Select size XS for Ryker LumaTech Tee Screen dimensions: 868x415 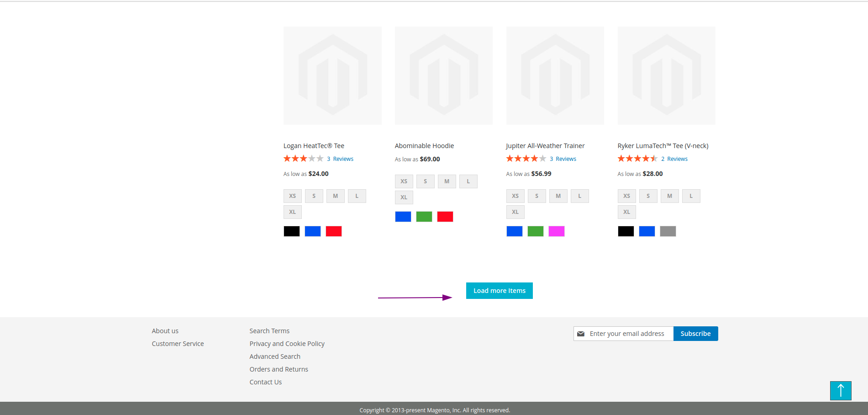pyautogui.click(x=627, y=196)
